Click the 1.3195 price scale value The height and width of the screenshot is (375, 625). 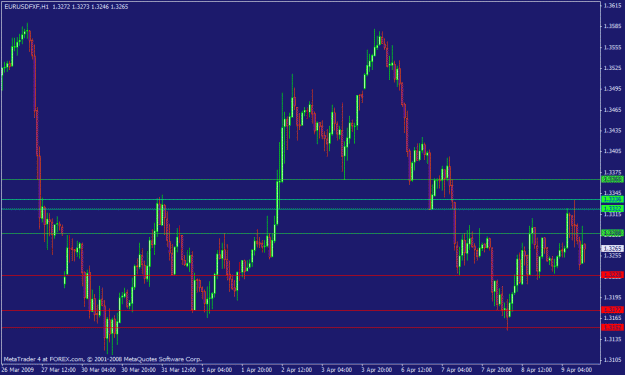612,297
